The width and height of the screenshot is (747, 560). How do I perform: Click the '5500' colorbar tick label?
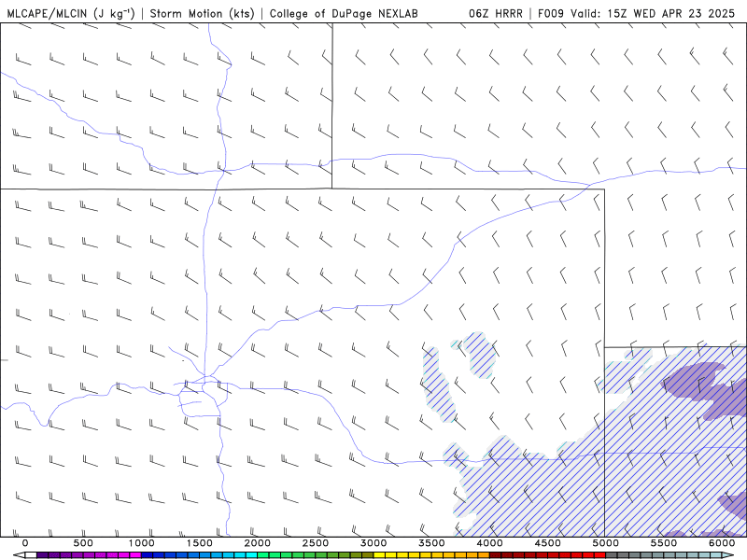pos(664,543)
